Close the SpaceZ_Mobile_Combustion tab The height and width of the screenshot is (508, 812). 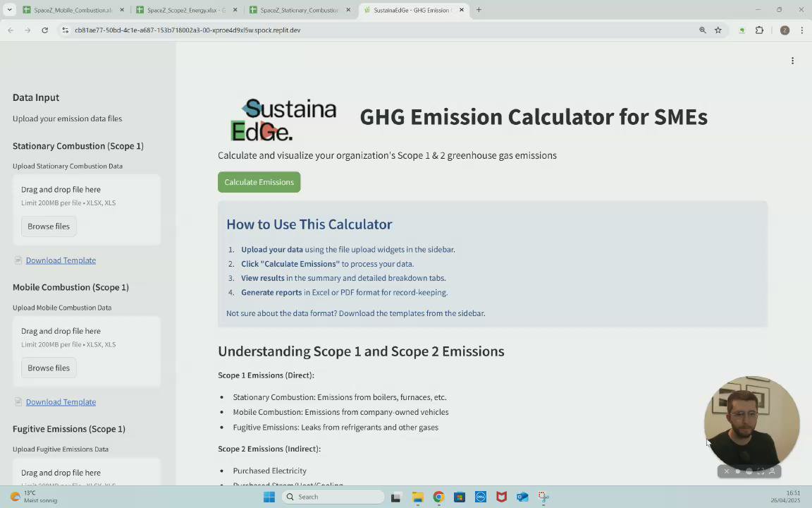point(122,10)
